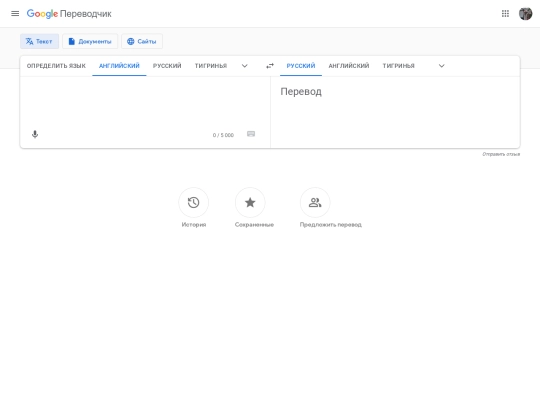This screenshot has width=540, height=405.
Task: Select Русский as target language
Action: [301, 66]
